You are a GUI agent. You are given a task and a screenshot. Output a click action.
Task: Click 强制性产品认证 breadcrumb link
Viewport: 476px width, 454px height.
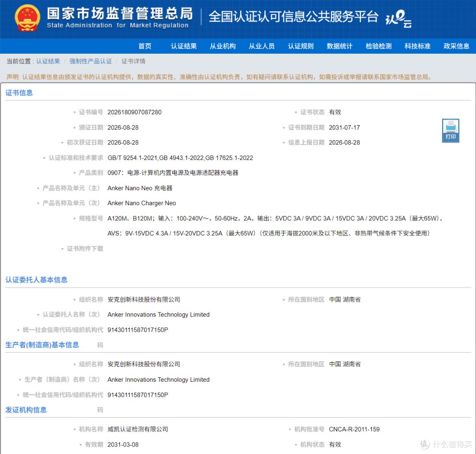(x=90, y=61)
